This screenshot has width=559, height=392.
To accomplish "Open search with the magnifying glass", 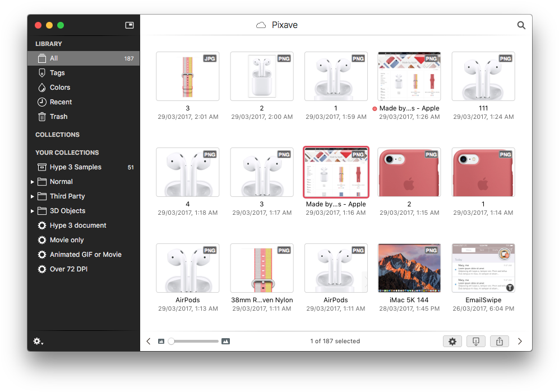I will click(x=521, y=25).
